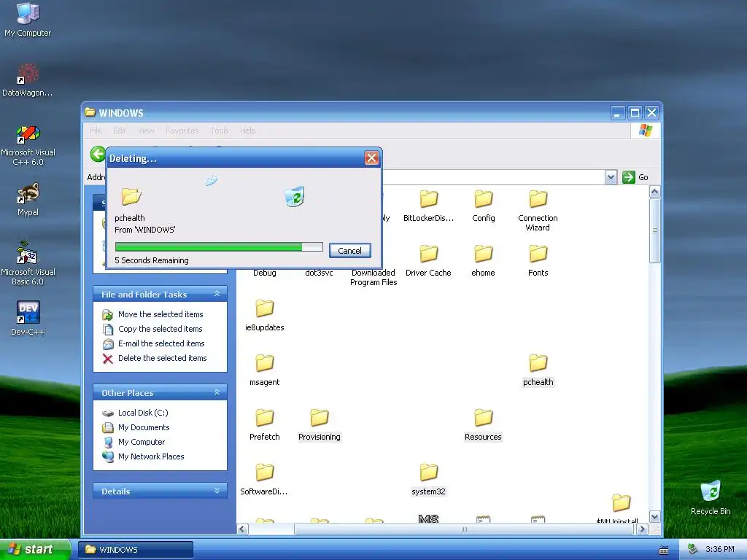Open the File menu
This screenshot has height=560, width=747.
(x=96, y=131)
